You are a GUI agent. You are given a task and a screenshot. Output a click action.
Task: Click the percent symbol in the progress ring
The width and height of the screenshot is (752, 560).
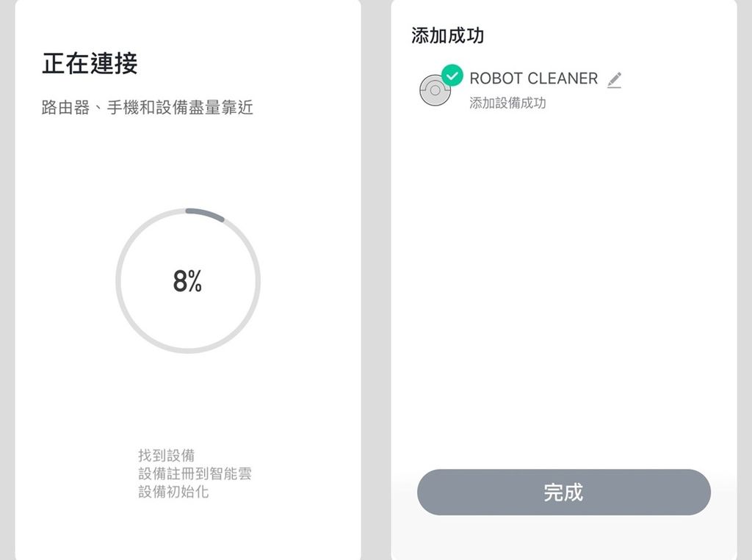[x=195, y=281]
